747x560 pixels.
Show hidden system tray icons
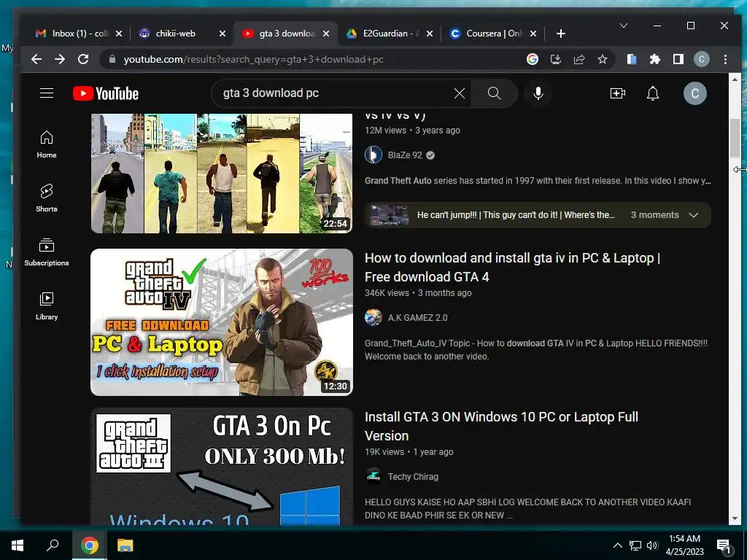coord(617,545)
